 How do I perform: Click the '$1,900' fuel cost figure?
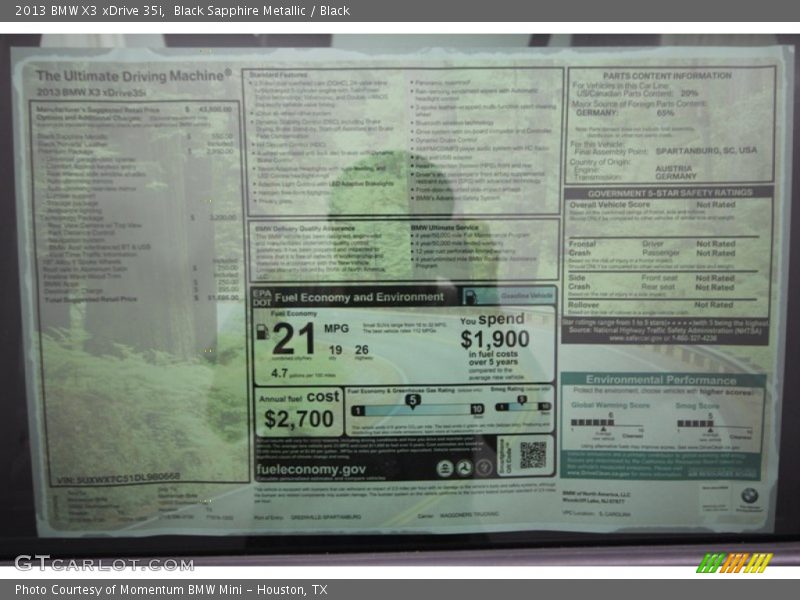tap(494, 339)
